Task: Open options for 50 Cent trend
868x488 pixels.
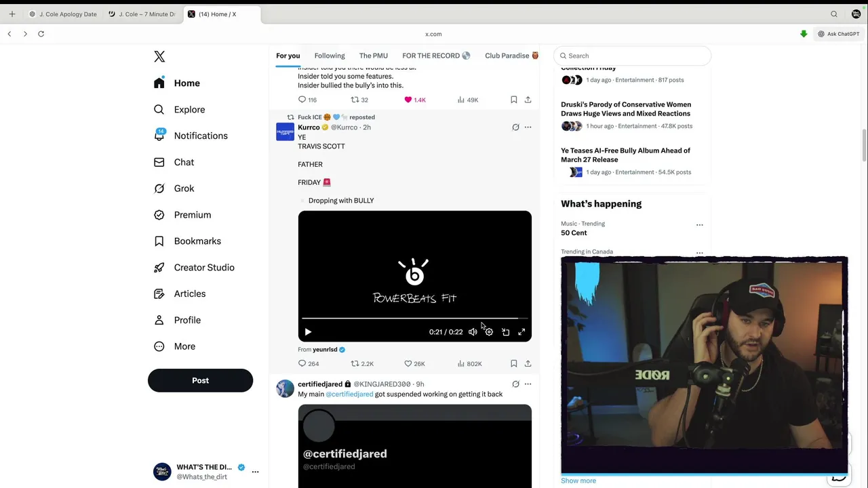Action: (x=699, y=225)
